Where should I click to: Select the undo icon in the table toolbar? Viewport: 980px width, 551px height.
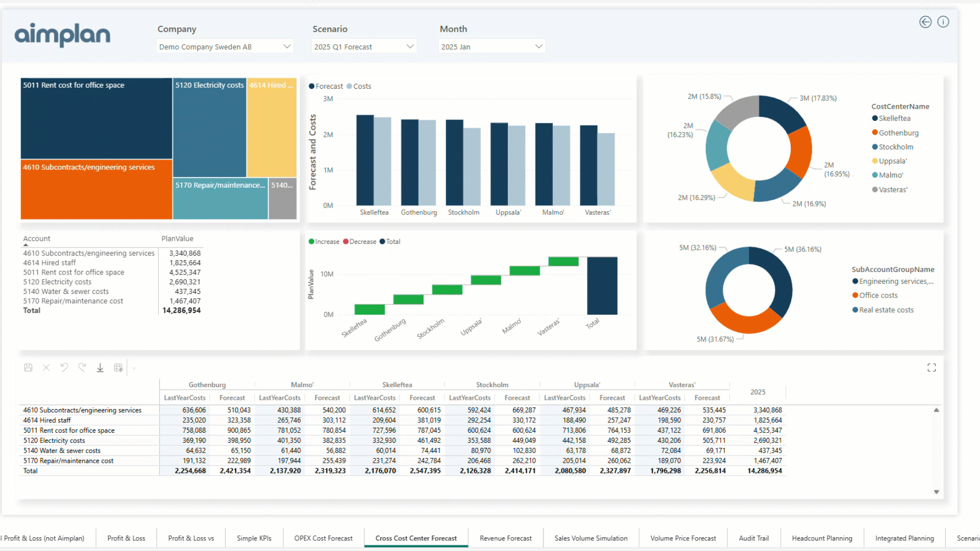(64, 367)
